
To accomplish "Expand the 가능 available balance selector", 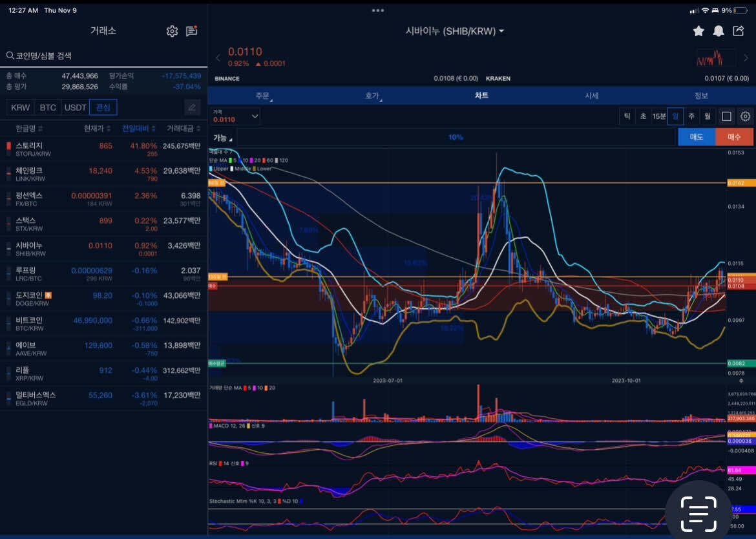I will tap(222, 138).
